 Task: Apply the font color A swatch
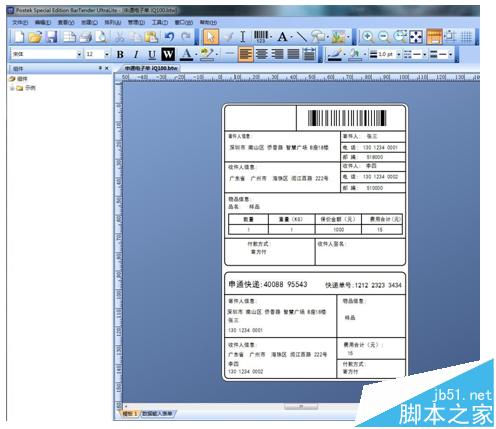pyautogui.click(x=187, y=55)
